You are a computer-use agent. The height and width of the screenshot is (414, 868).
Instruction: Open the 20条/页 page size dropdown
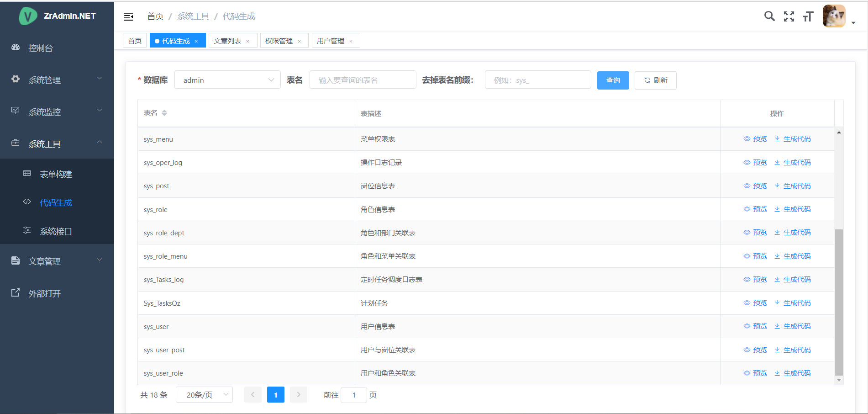click(x=204, y=395)
